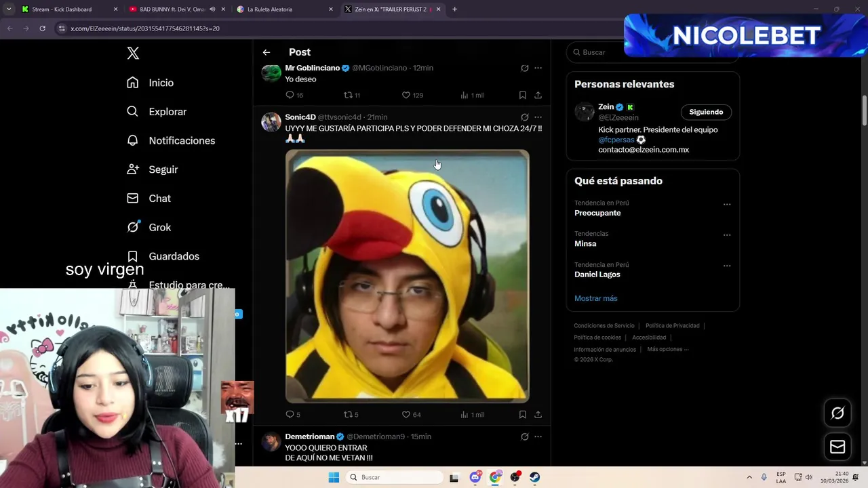
Task: Open Chat in the sidebar
Action: (149, 199)
